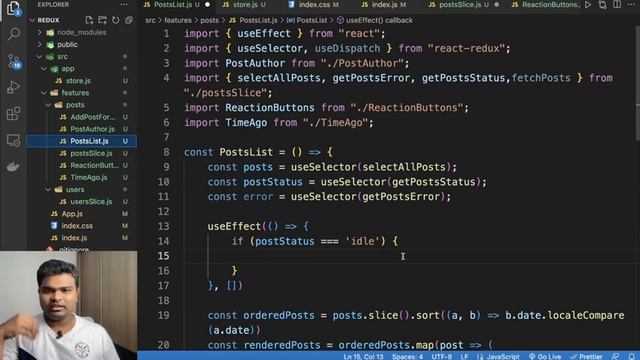Change file encoding via UTF-8
Viewport: 640px width, 360px height.
click(x=441, y=356)
